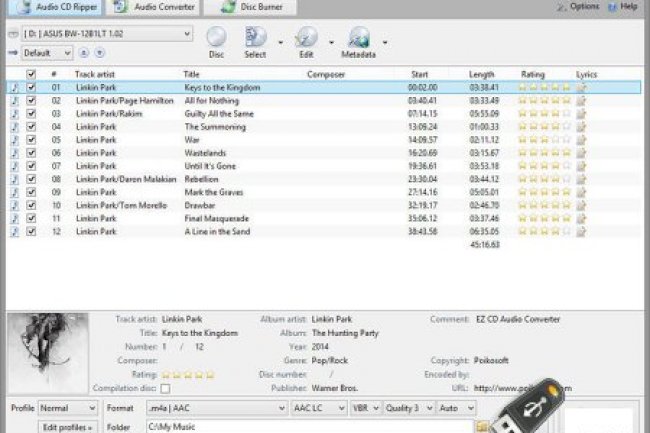Image resolution: width=650 pixels, height=433 pixels.
Task: Toggle the Compilation disc checkbox
Action: tap(165, 388)
